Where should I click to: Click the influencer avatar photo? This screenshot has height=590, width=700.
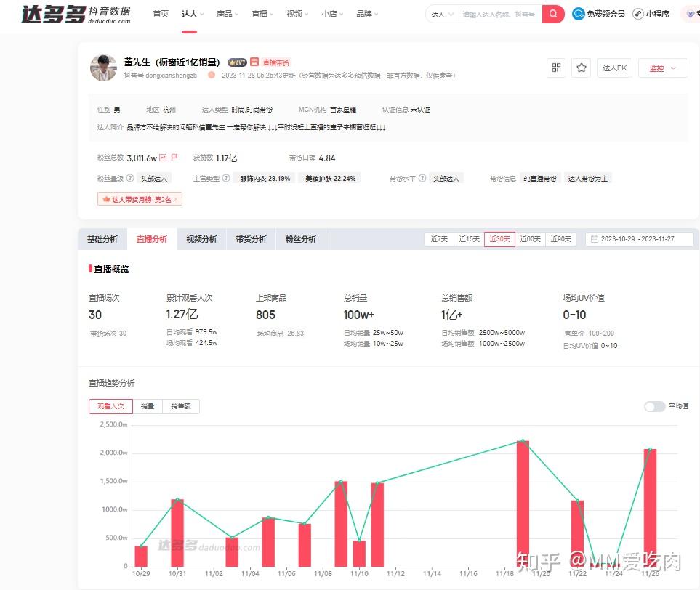click(103, 68)
